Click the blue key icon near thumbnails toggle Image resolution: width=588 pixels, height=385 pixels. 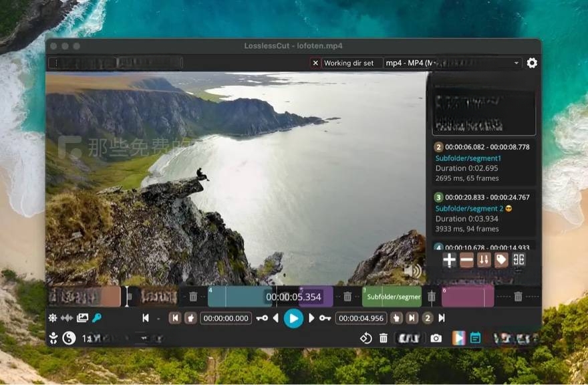point(97,318)
